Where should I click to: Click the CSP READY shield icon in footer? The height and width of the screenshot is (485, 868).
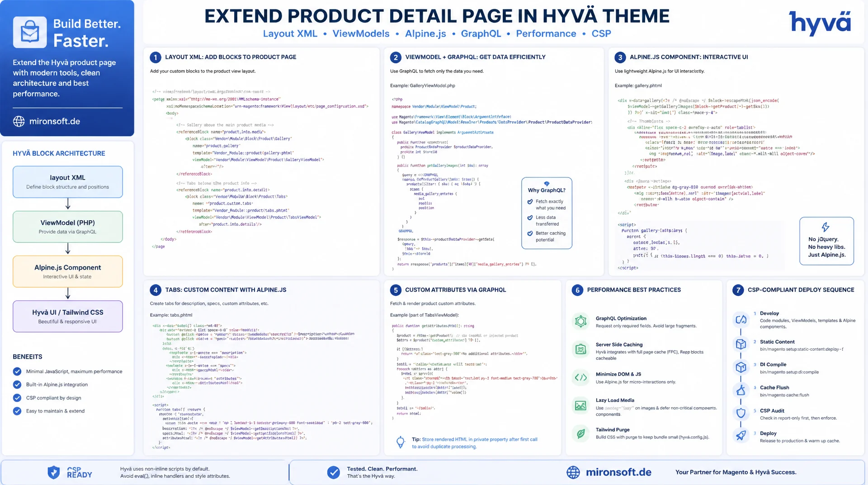click(x=53, y=472)
